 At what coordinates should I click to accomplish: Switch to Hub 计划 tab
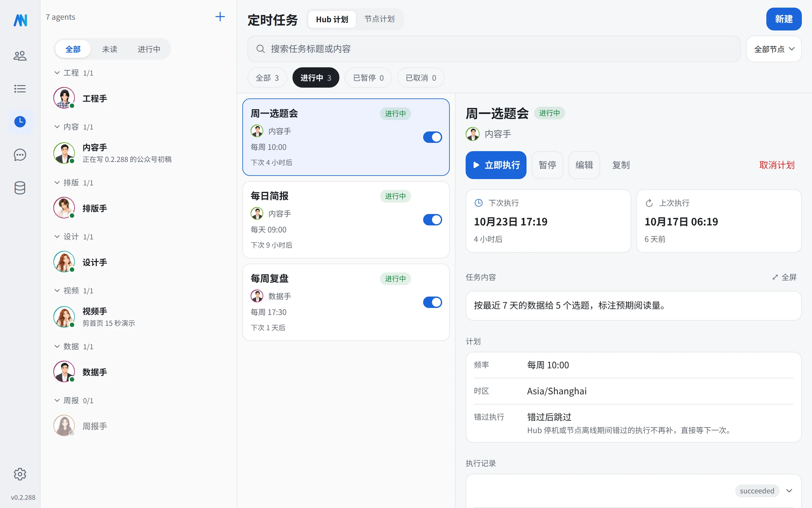point(332,19)
